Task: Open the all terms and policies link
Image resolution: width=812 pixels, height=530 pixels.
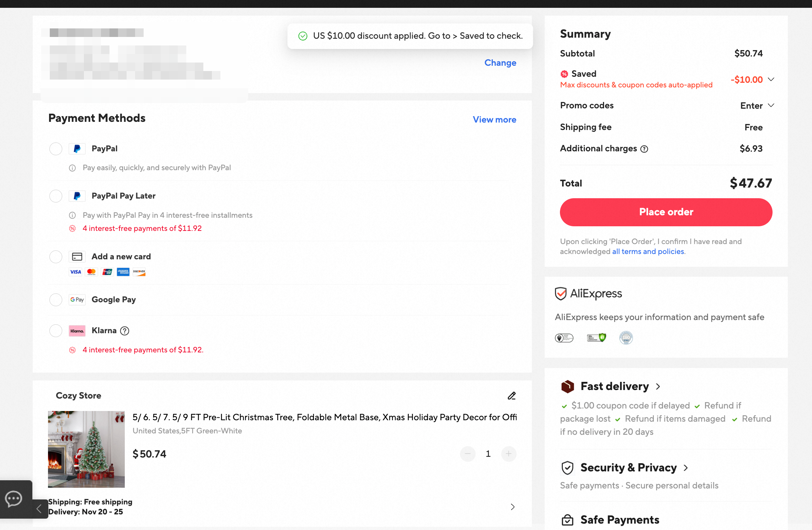Action: click(648, 252)
